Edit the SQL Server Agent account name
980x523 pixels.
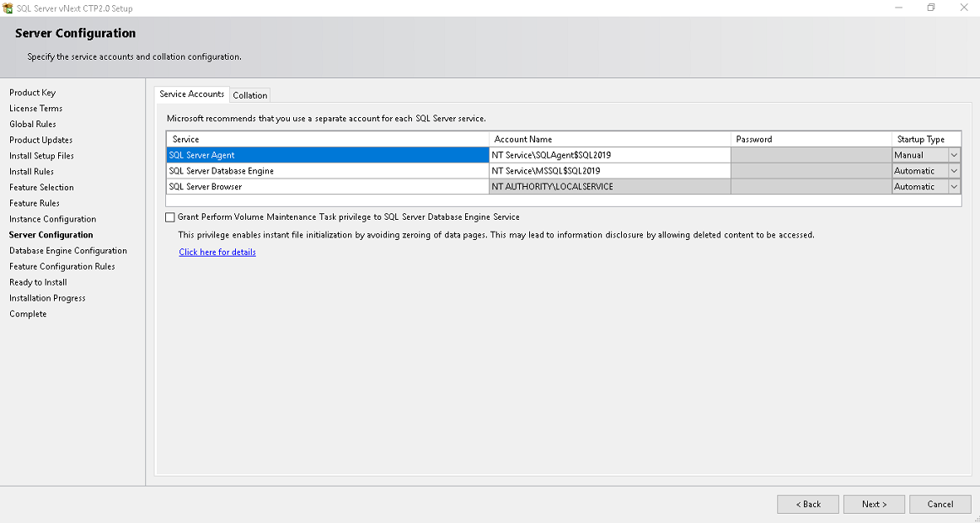click(609, 155)
